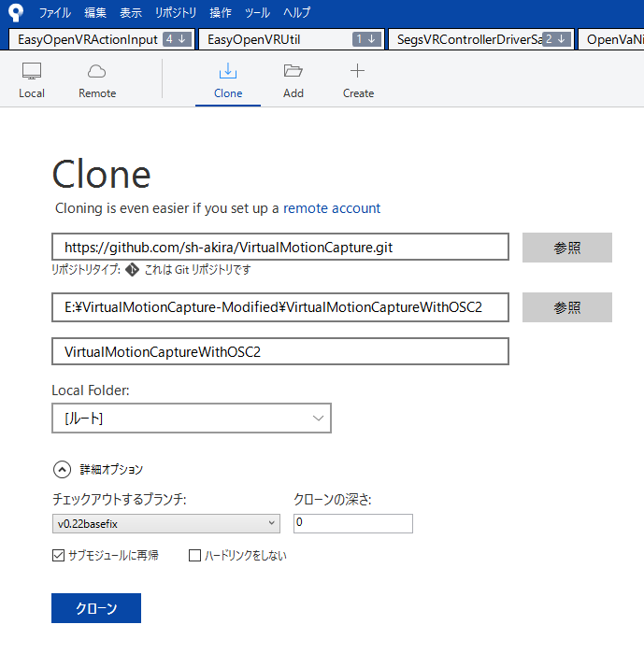Viewport: 644px width, 653px height.
Task: Click the チェックアウトするブランチ label
Action: 119,499
